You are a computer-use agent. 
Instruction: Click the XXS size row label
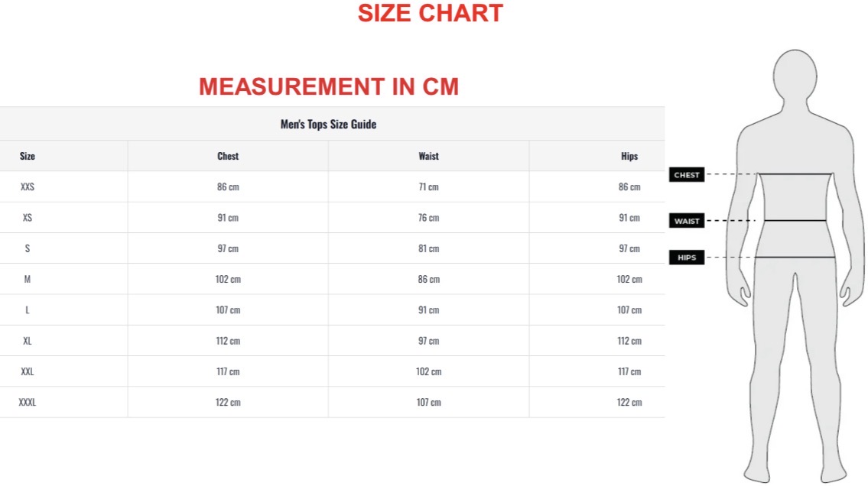tap(27, 187)
